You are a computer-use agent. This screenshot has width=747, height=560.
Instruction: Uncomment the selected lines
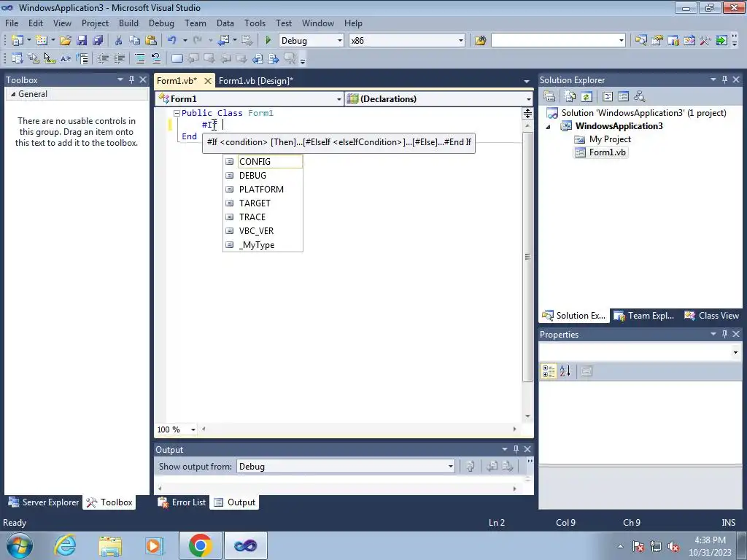[156, 58]
